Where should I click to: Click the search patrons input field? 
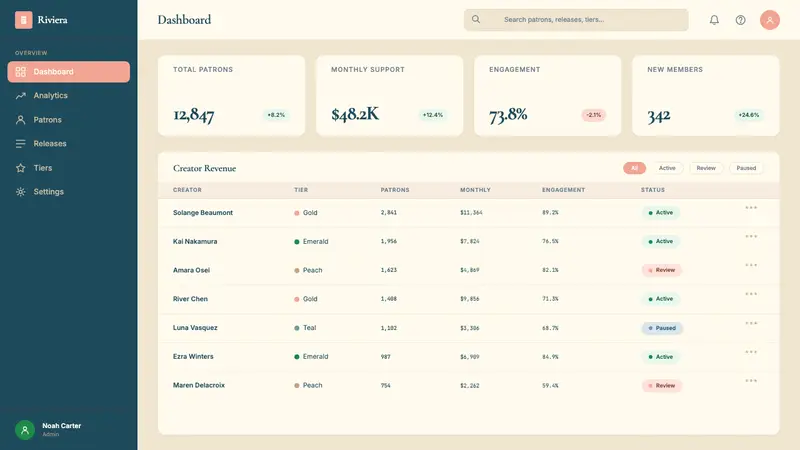576,20
